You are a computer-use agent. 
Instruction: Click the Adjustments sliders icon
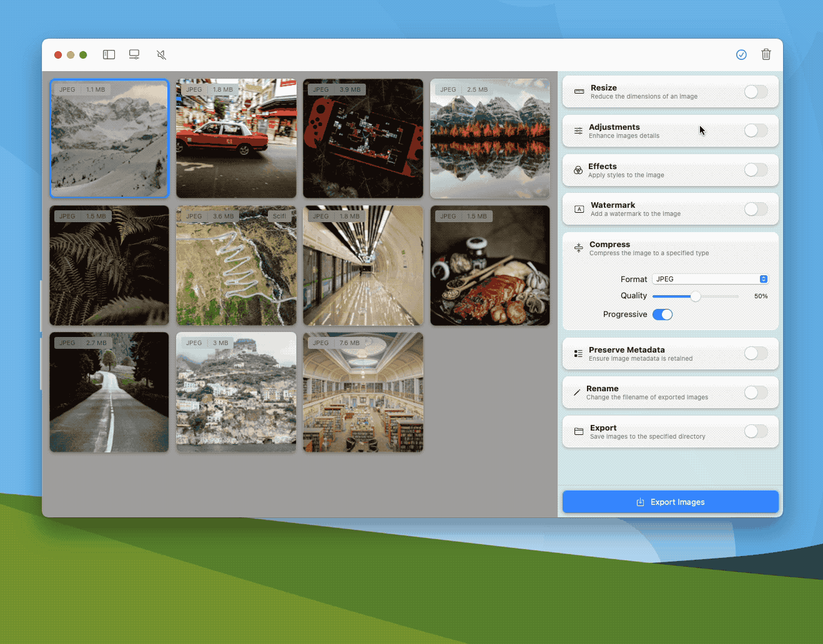[578, 131]
